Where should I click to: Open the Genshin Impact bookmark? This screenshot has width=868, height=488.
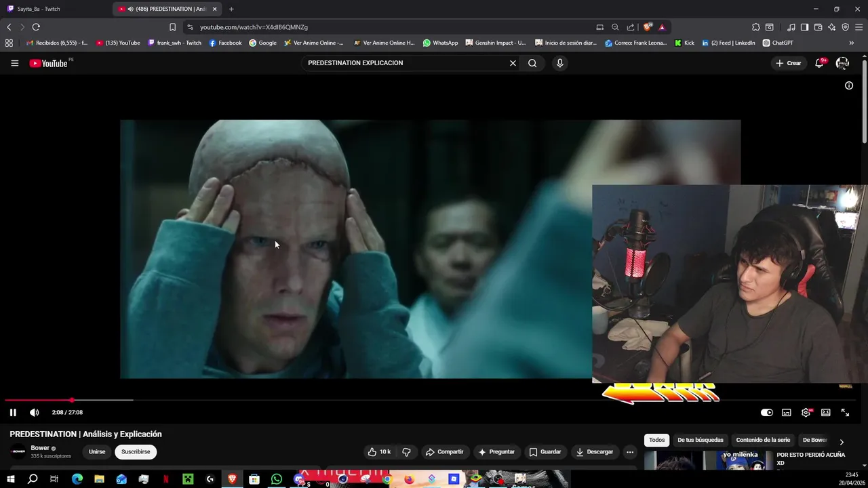(495, 43)
